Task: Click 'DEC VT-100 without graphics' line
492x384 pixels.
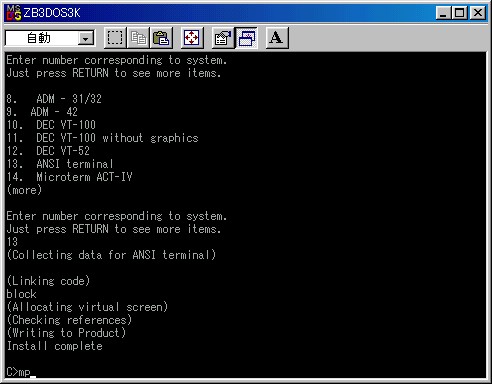Action: (x=117, y=138)
